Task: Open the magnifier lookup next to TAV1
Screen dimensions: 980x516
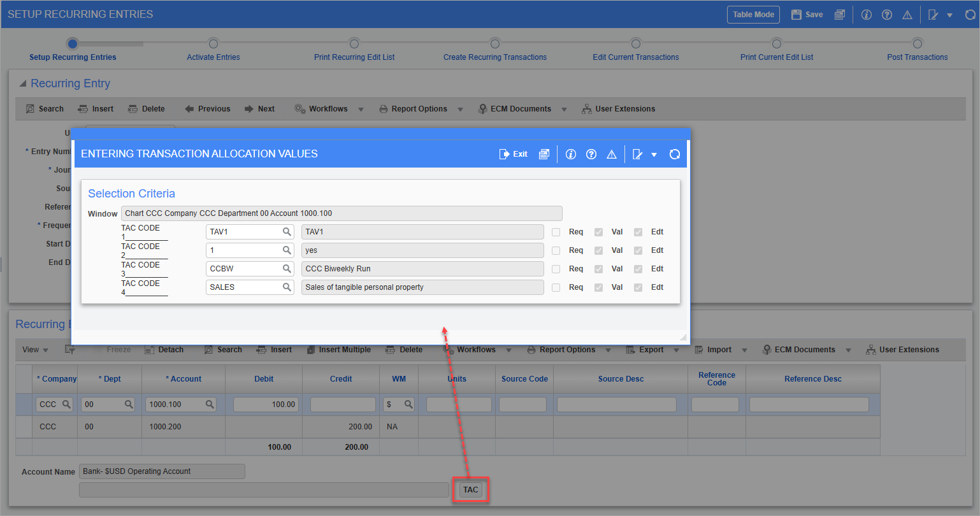Action: 287,231
